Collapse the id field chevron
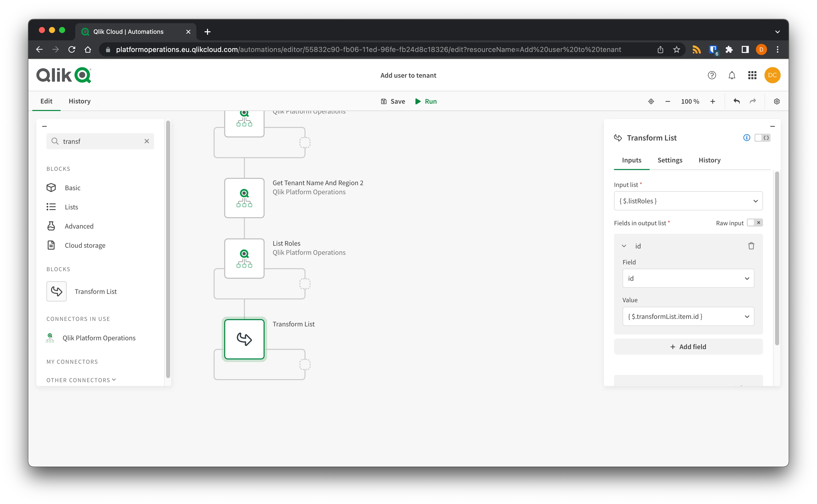 click(624, 246)
